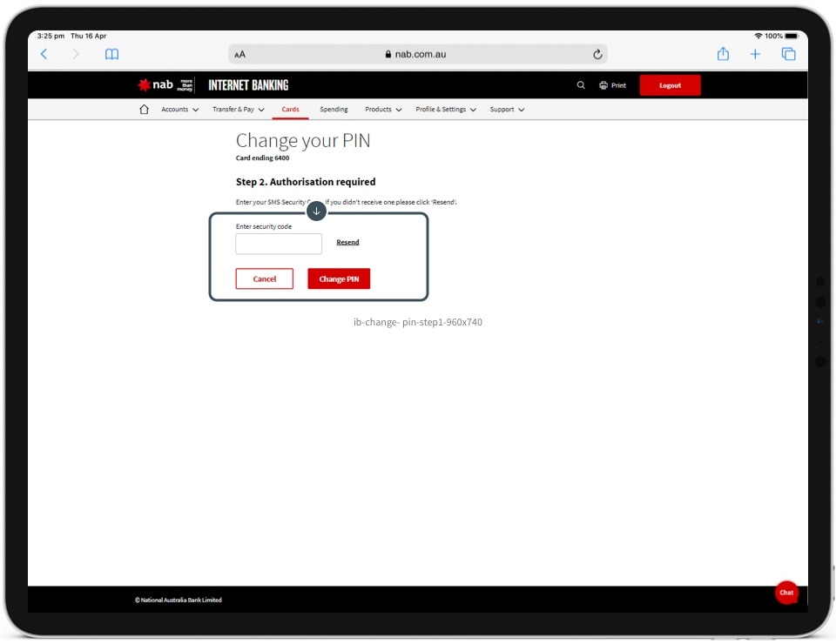This screenshot has width=836, height=644.
Task: Switch to the Cards tab
Action: pyautogui.click(x=290, y=109)
